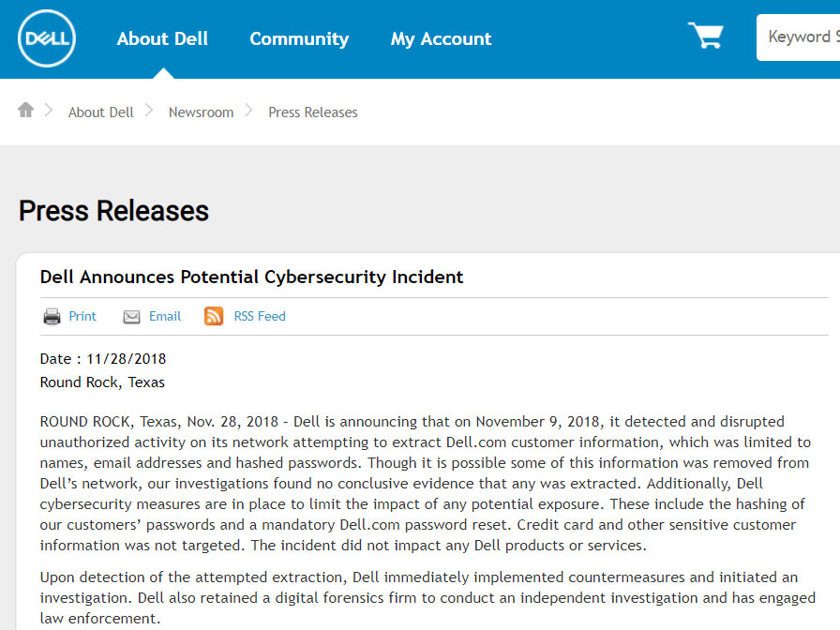
Task: Click the Dell logo icon
Action: coord(47,38)
